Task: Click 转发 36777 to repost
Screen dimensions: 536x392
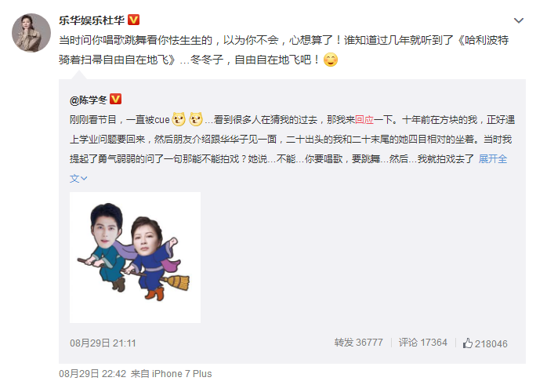Action: pyautogui.click(x=359, y=343)
